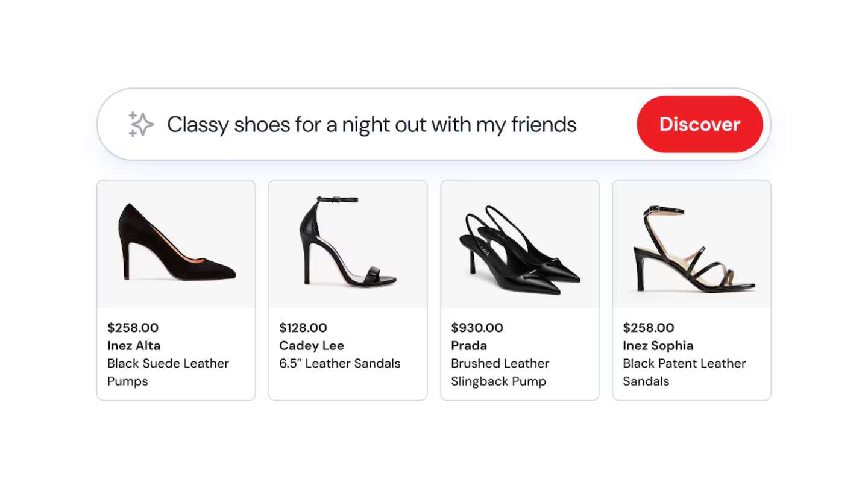
Task: Open Brushed Leather Slingback Pump title
Action: [x=500, y=372]
